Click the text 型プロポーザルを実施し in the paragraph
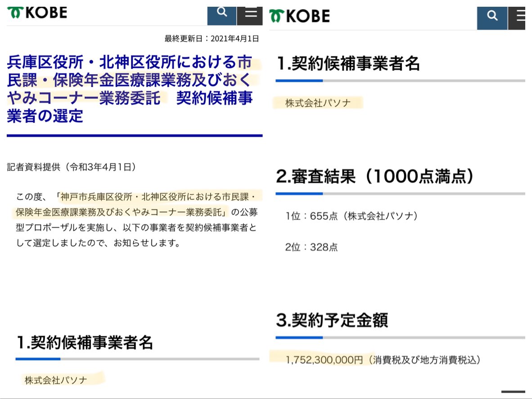532x399 pixels. tap(64, 228)
